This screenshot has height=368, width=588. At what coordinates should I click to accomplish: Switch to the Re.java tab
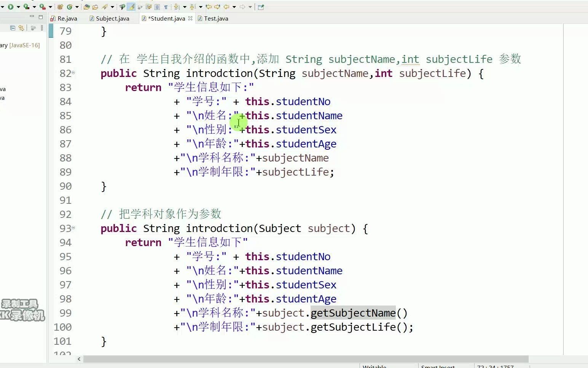pos(64,18)
